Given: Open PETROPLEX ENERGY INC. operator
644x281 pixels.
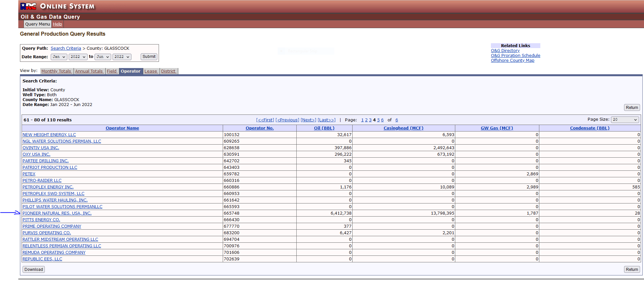Looking at the screenshot, I should coord(48,187).
